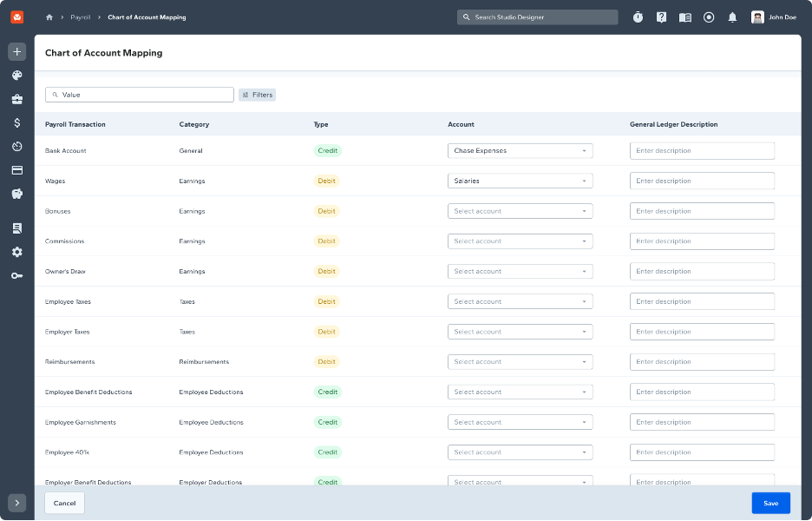812x521 pixels.
Task: Open the stopwatch timer icon
Action: 638,17
